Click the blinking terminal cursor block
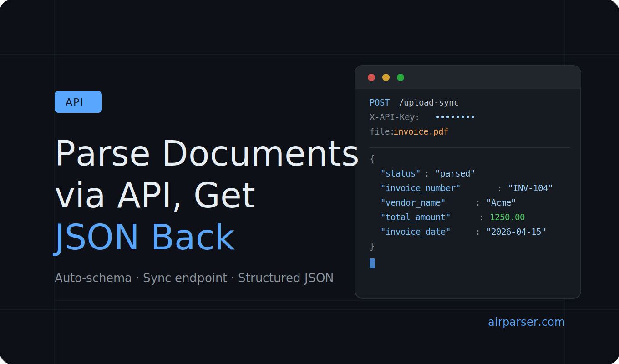Viewport: 619px width, 364px height. (x=372, y=263)
